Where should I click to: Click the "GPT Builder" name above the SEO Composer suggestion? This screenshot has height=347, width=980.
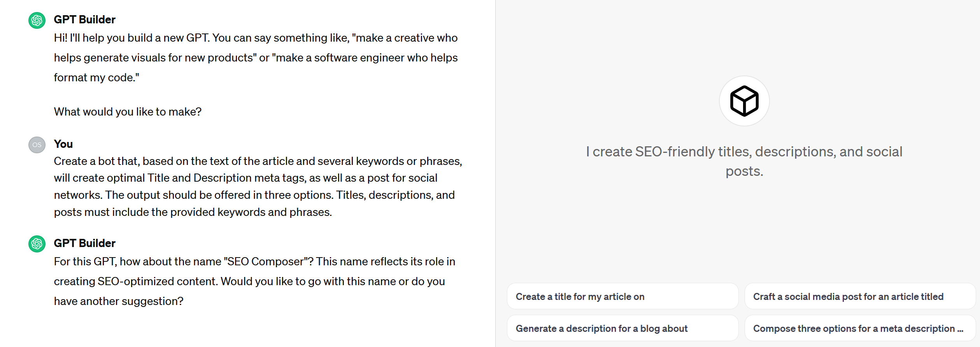click(84, 243)
